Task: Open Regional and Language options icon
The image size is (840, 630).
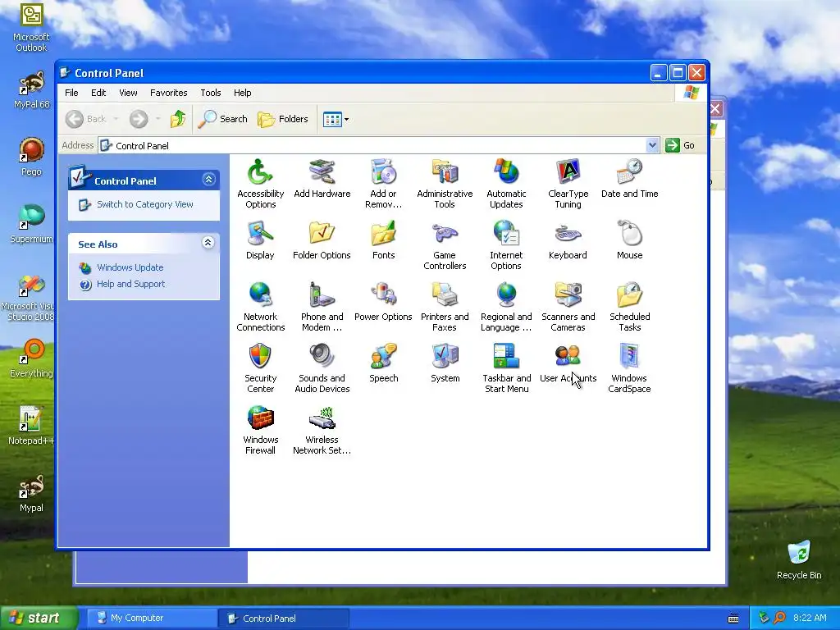Action: pyautogui.click(x=506, y=307)
